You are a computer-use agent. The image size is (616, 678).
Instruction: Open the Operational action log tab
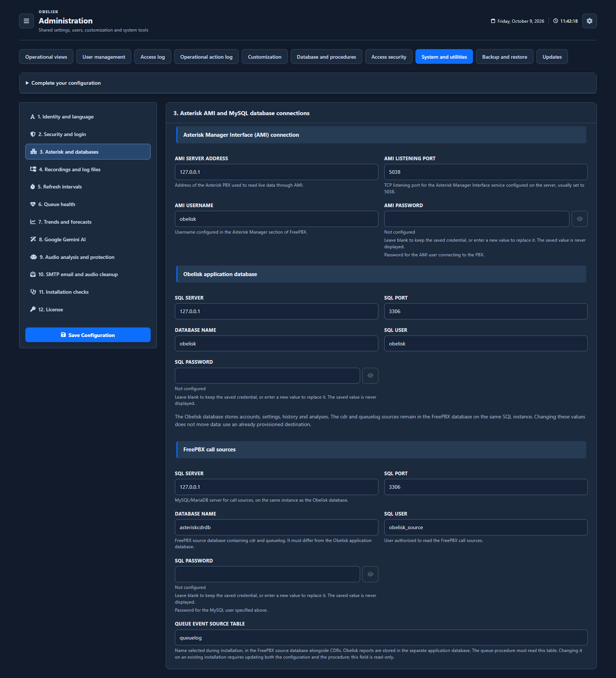coord(206,56)
